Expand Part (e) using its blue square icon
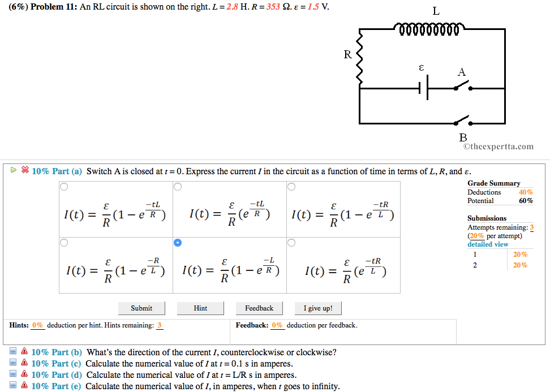 13,386
